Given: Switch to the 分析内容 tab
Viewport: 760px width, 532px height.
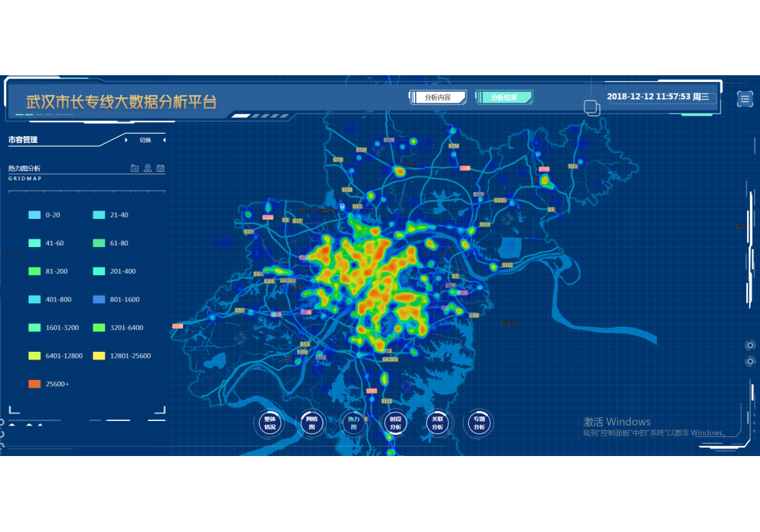Looking at the screenshot, I should coord(437,97).
